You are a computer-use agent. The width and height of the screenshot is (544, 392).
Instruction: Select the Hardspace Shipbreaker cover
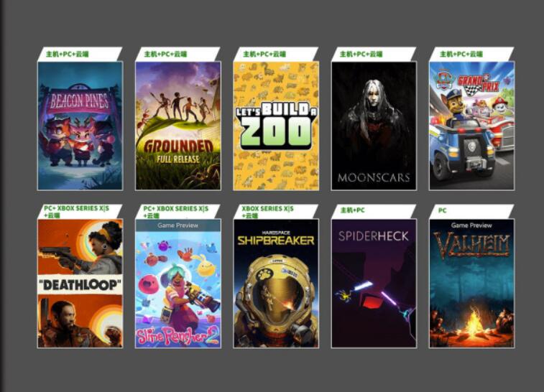click(x=276, y=283)
